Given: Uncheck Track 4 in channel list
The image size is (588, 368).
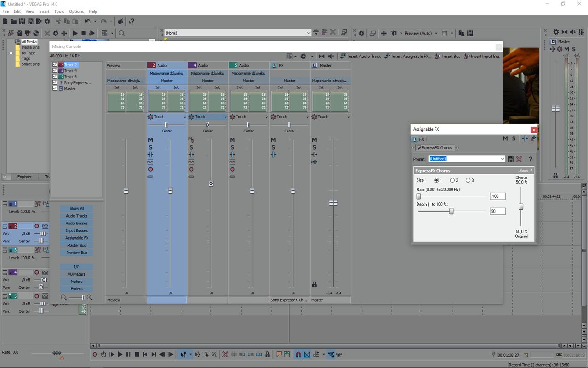Looking at the screenshot, I should [55, 71].
